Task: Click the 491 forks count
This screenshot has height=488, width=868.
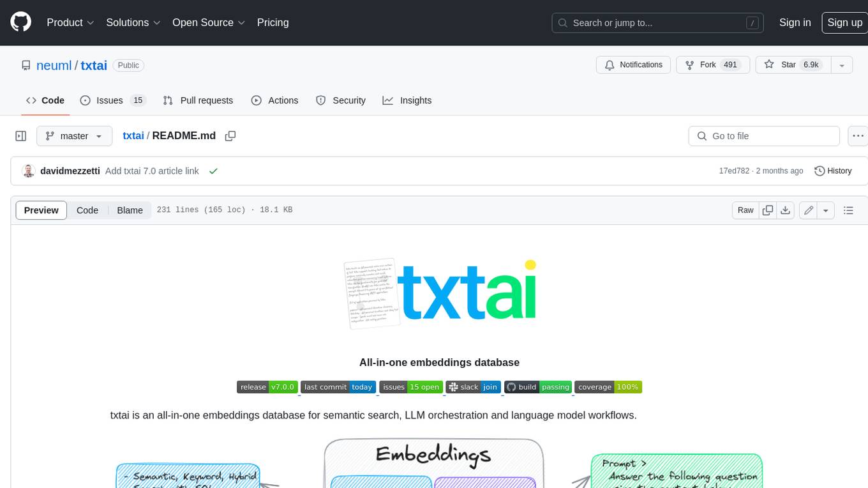Action: click(x=730, y=65)
